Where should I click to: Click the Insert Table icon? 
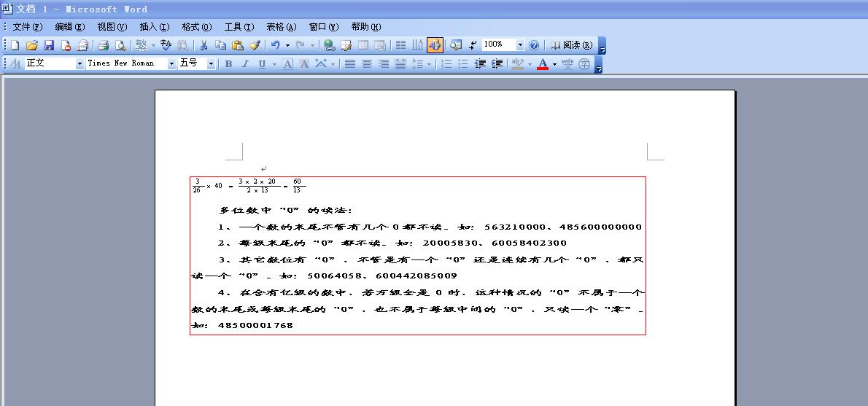pos(363,45)
